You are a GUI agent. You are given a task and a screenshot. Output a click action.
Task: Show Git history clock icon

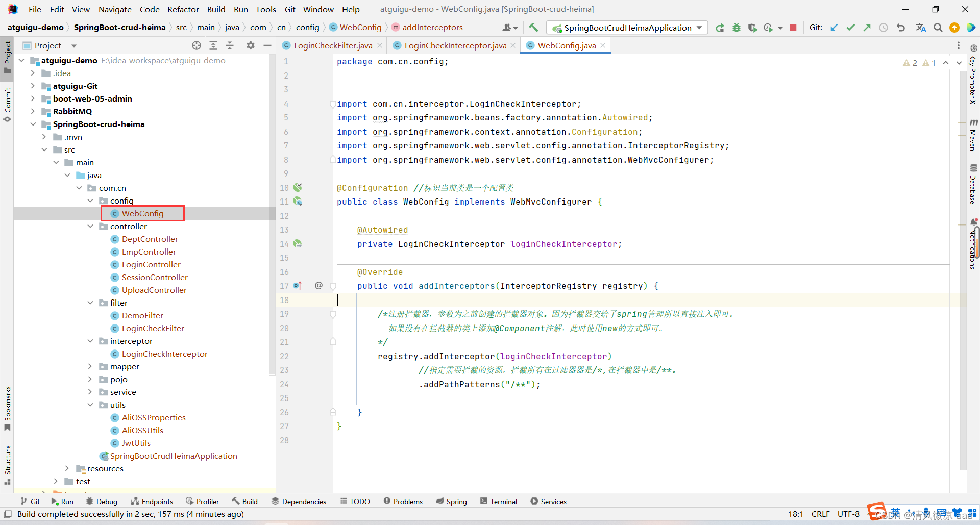(884, 28)
